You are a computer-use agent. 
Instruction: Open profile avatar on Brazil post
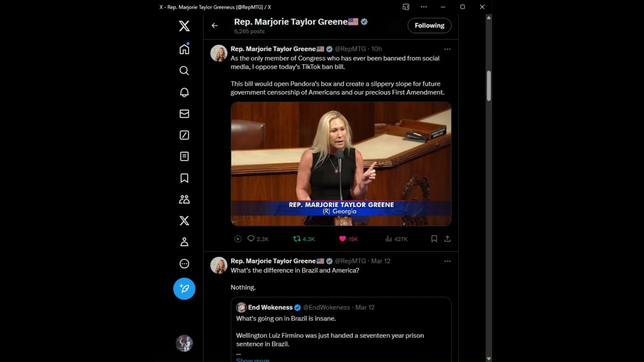[219, 265]
